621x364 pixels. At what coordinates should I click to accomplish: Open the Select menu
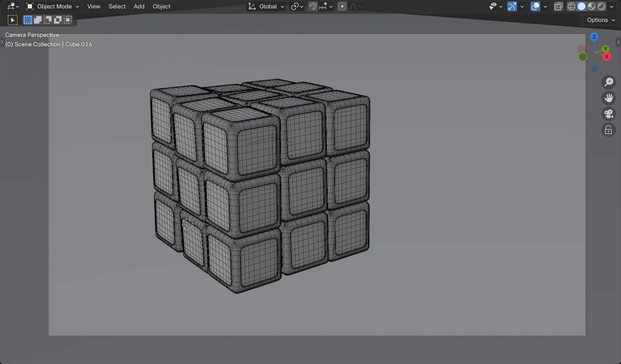coord(117,6)
